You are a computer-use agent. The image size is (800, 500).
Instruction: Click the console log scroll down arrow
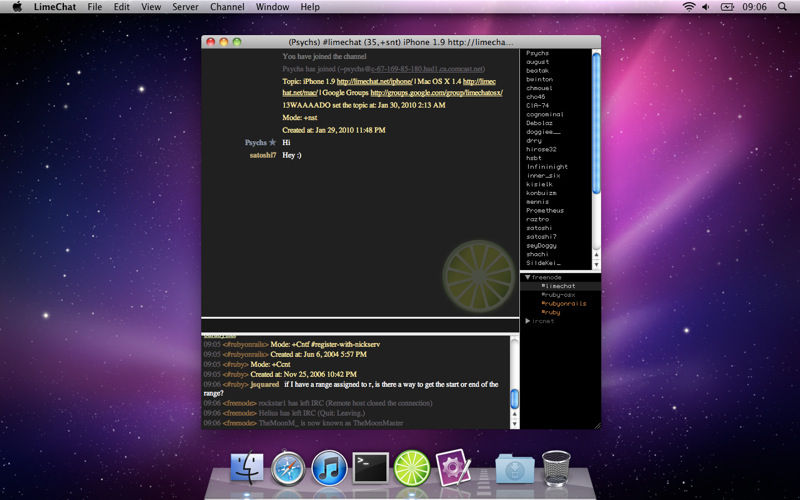pos(514,423)
